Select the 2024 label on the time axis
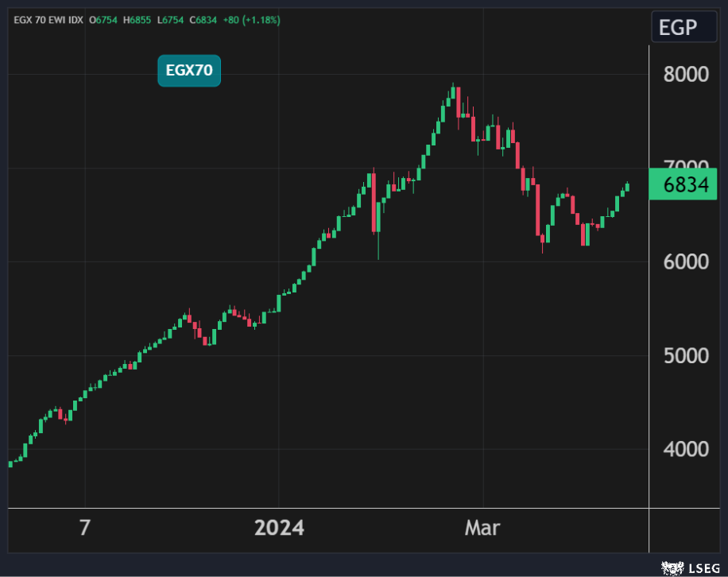728x577 pixels. [x=279, y=528]
